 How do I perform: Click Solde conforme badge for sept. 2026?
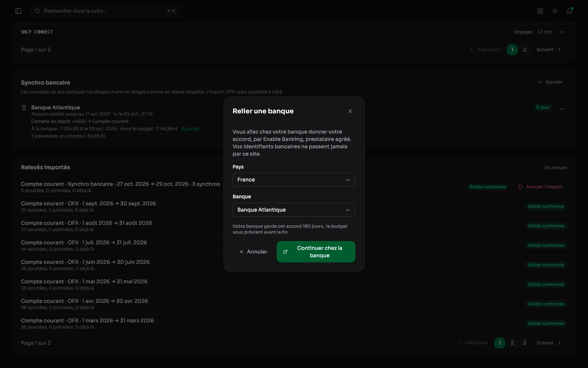(x=546, y=206)
